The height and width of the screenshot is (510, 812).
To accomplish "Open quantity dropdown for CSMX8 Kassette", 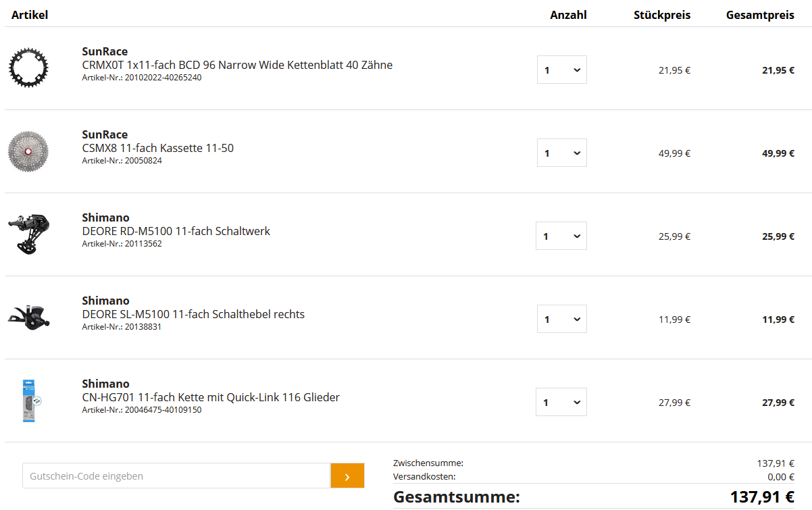I will tap(561, 153).
